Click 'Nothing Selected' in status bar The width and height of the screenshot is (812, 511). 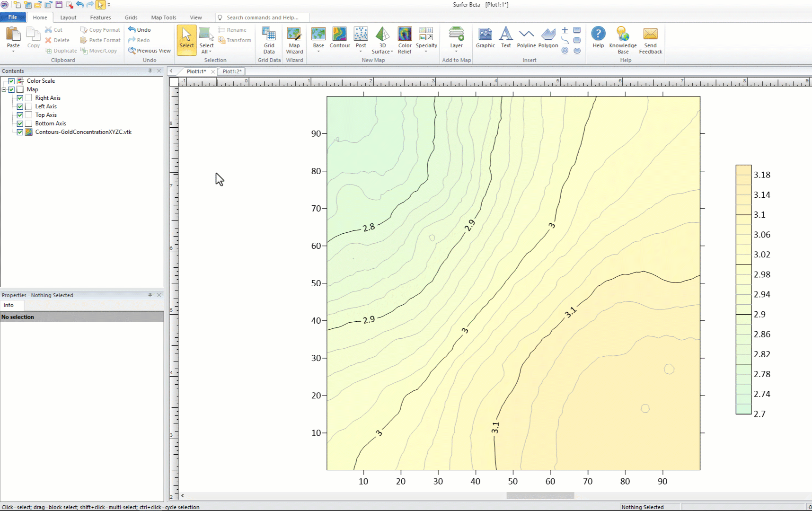click(x=643, y=507)
